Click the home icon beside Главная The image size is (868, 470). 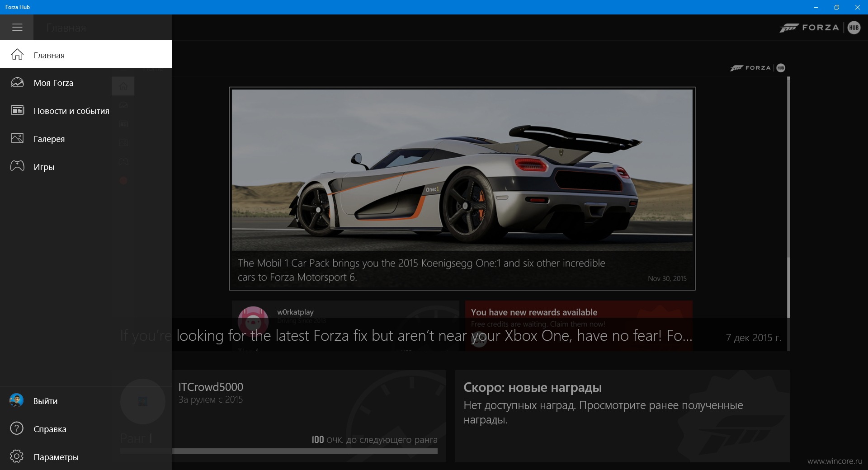[17, 55]
